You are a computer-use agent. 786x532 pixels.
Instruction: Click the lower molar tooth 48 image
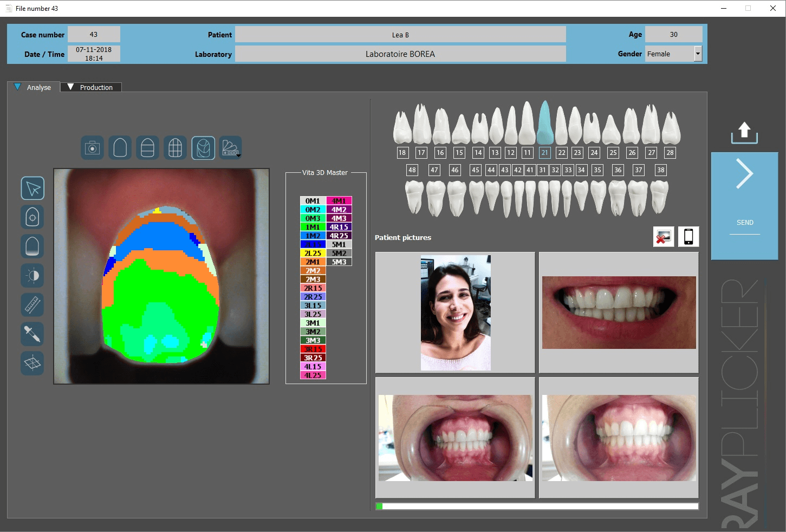[x=414, y=198]
